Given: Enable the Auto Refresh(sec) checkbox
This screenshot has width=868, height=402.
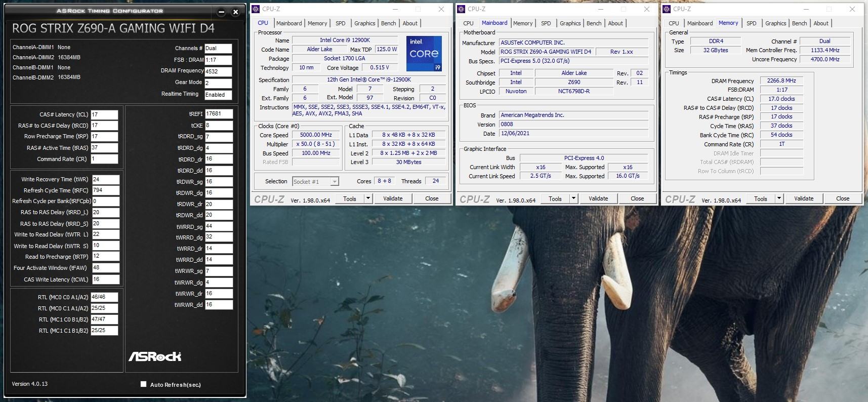Looking at the screenshot, I should point(144,384).
